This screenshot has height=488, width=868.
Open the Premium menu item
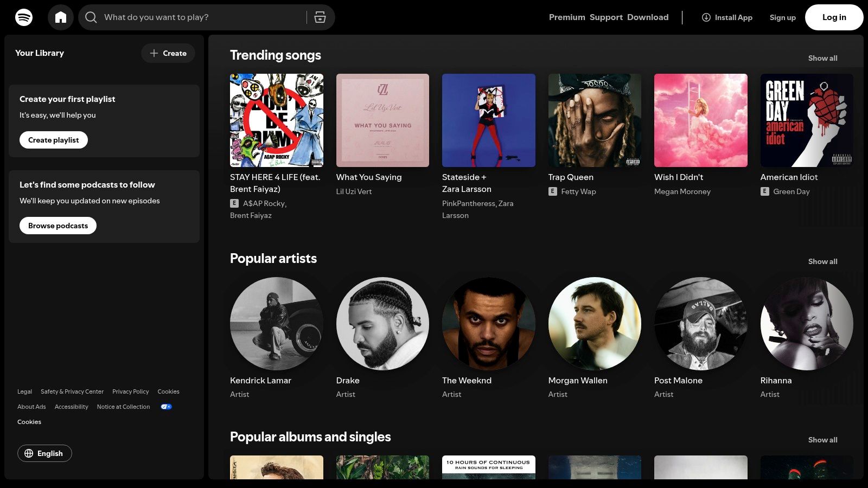click(566, 17)
